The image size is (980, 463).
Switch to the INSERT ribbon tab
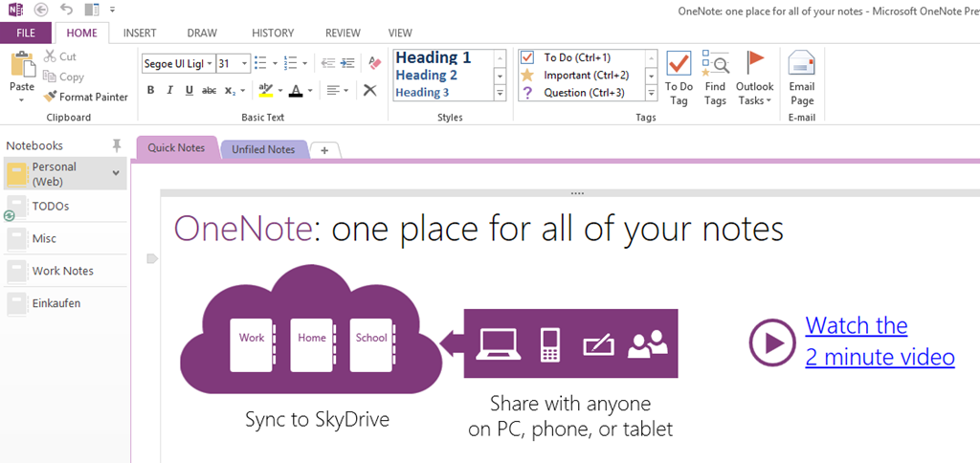140,33
